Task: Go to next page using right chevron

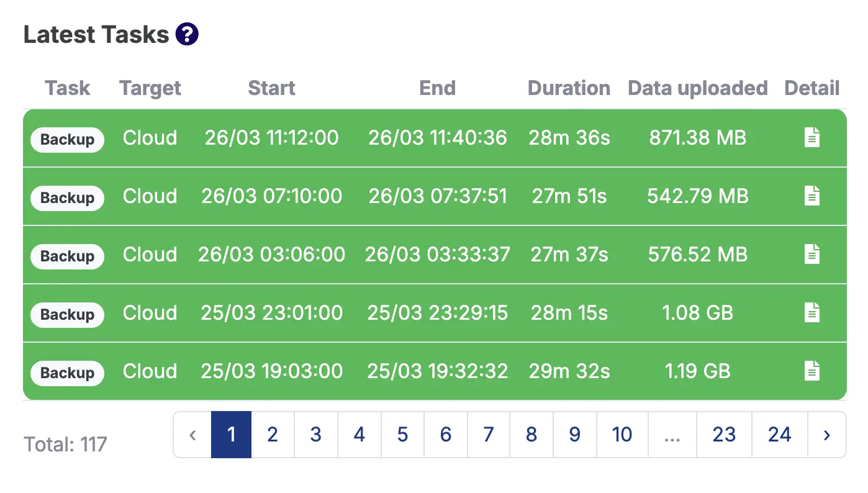Action: [826, 435]
